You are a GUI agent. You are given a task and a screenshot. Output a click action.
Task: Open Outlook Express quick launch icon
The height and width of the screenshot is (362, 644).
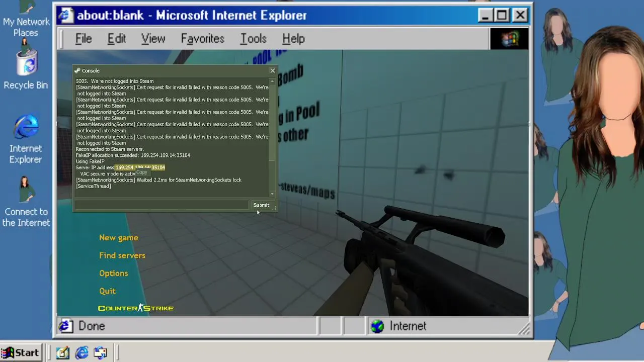pyautogui.click(x=101, y=353)
